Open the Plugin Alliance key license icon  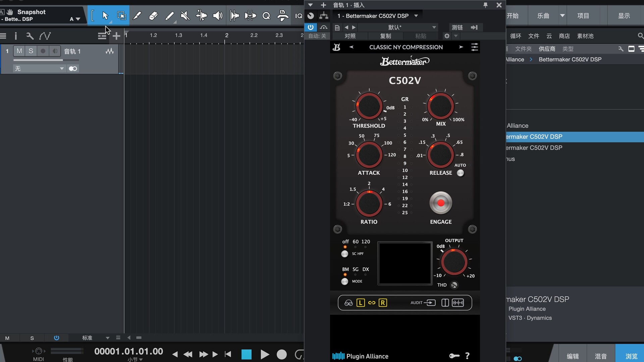tap(454, 356)
